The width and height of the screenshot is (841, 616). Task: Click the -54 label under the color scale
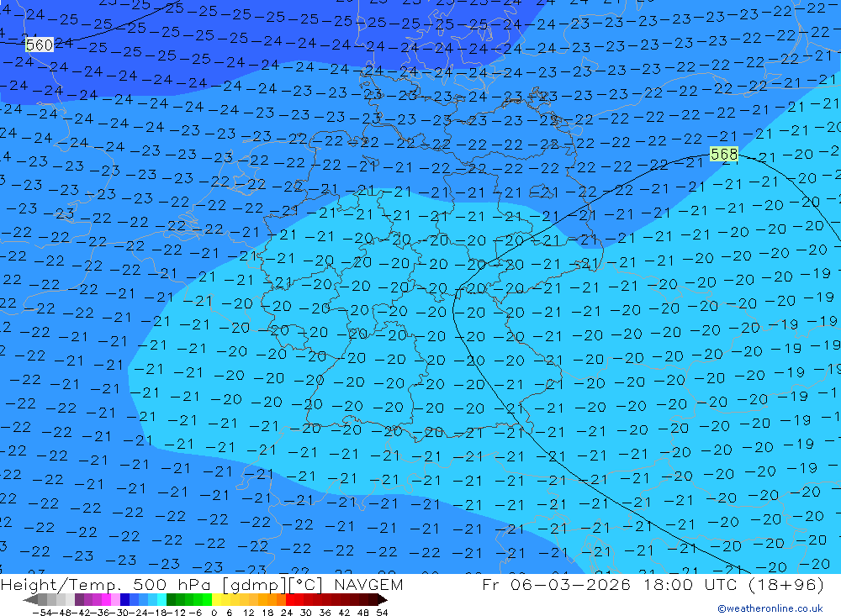[x=42, y=613]
